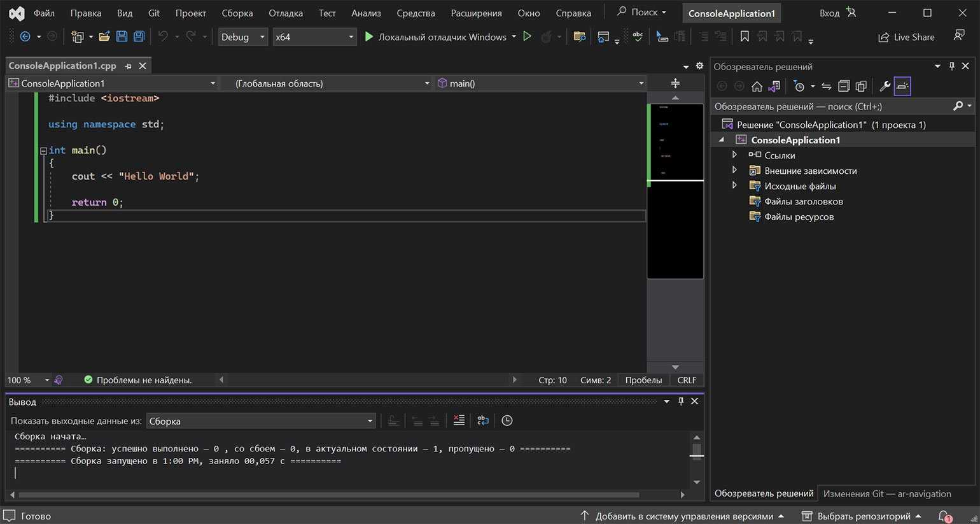Switch to the Изменения Git tab
The height and width of the screenshot is (524, 980).
pyautogui.click(x=886, y=493)
